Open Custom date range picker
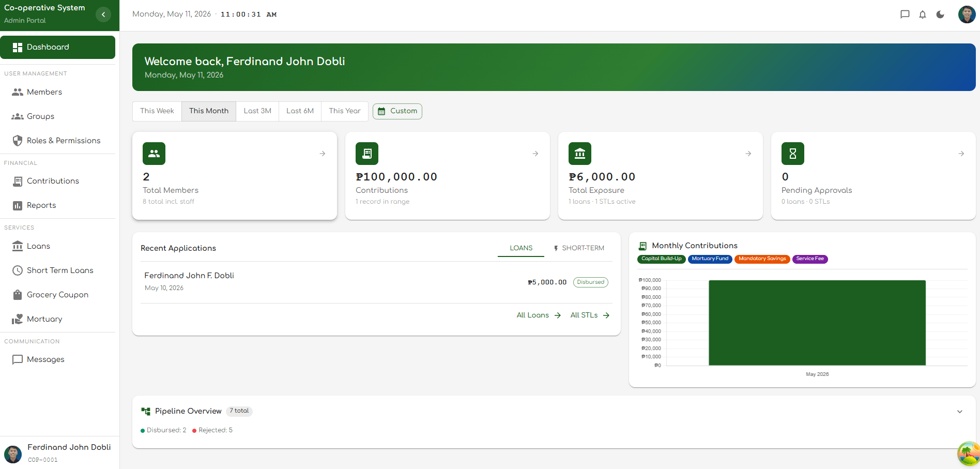 397,111
